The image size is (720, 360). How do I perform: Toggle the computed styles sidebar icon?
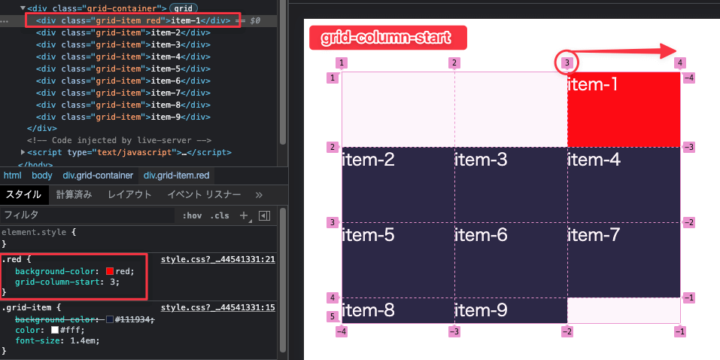coord(264,216)
